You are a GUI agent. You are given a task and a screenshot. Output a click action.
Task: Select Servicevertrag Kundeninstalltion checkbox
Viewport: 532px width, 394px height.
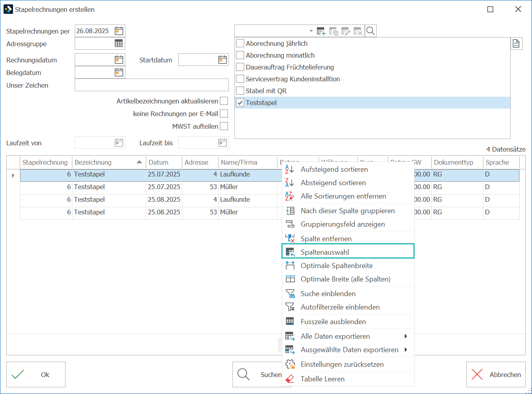pyautogui.click(x=240, y=79)
